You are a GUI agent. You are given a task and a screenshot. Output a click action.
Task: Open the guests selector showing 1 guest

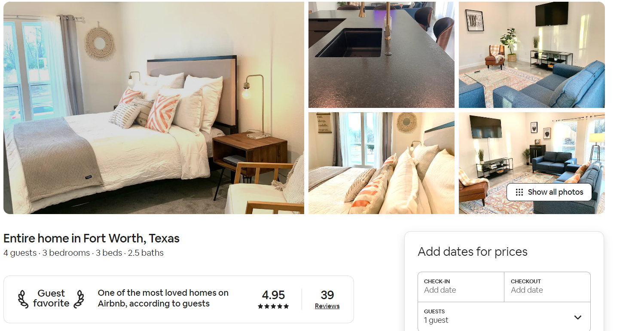[x=504, y=316]
